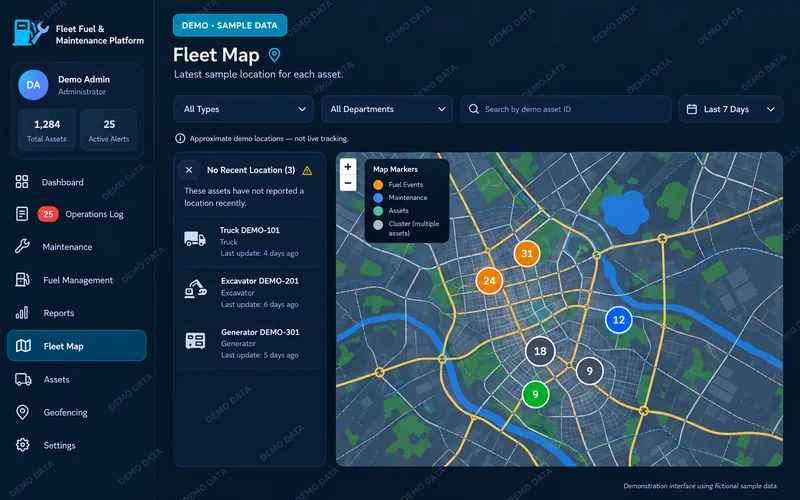This screenshot has width=800, height=500.
Task: Click the Geofencing pin icon
Action: [22, 412]
